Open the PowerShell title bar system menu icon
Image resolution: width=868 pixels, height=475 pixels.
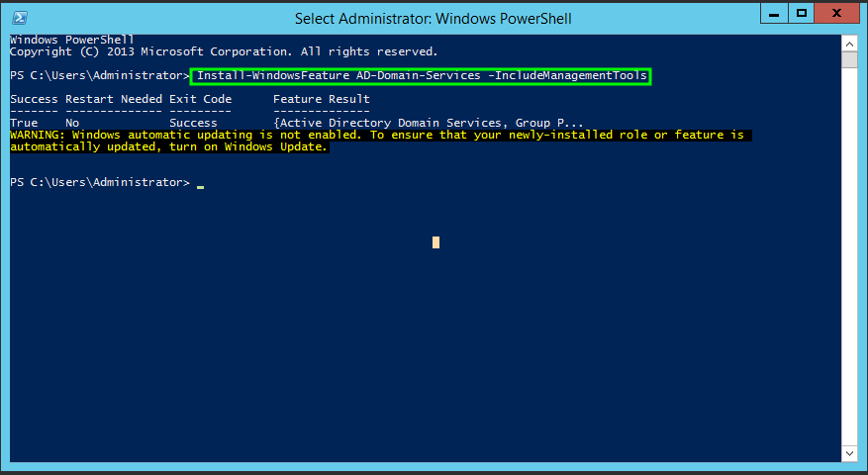(x=20, y=18)
